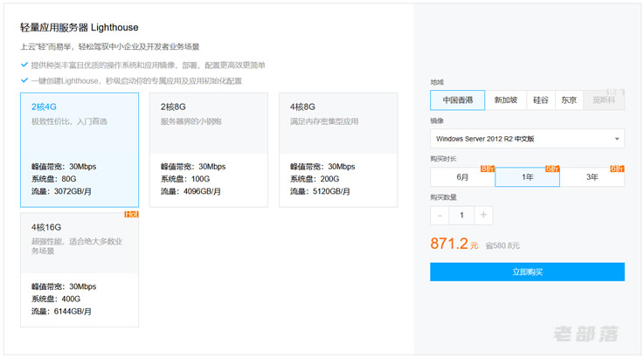Click the discount badge on 6月 option
The height and width of the screenshot is (358, 644).
[488, 169]
